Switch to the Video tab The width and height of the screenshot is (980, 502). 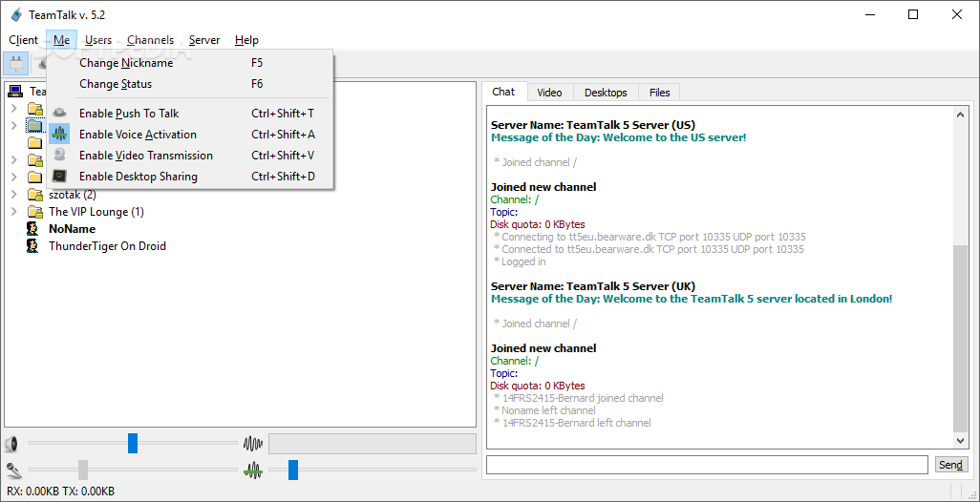point(549,93)
